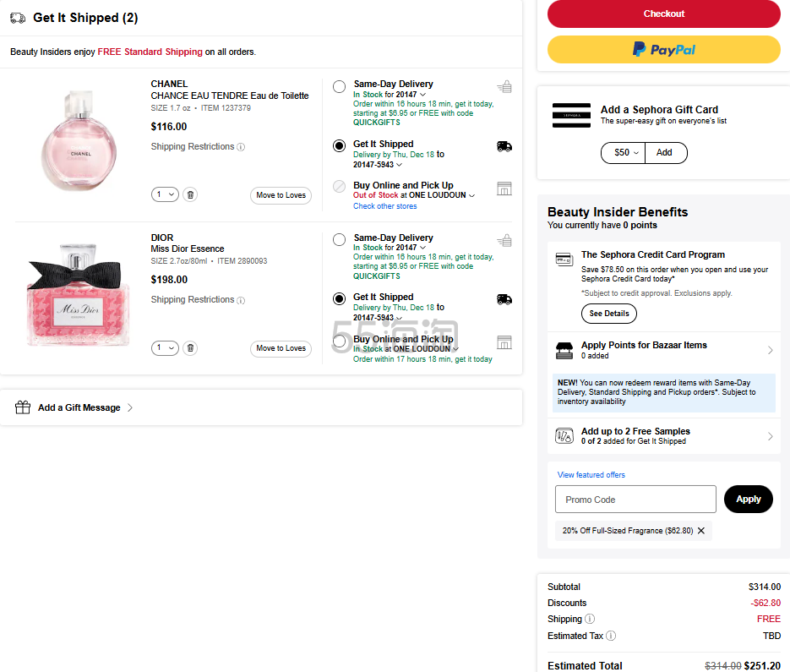Image resolution: width=790 pixels, height=672 pixels.
Task: Click the Shipping info icon in summary
Action: (590, 620)
